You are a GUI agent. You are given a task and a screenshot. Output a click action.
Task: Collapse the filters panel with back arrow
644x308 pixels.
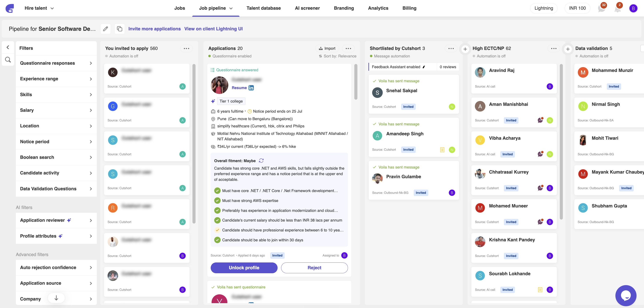point(8,47)
